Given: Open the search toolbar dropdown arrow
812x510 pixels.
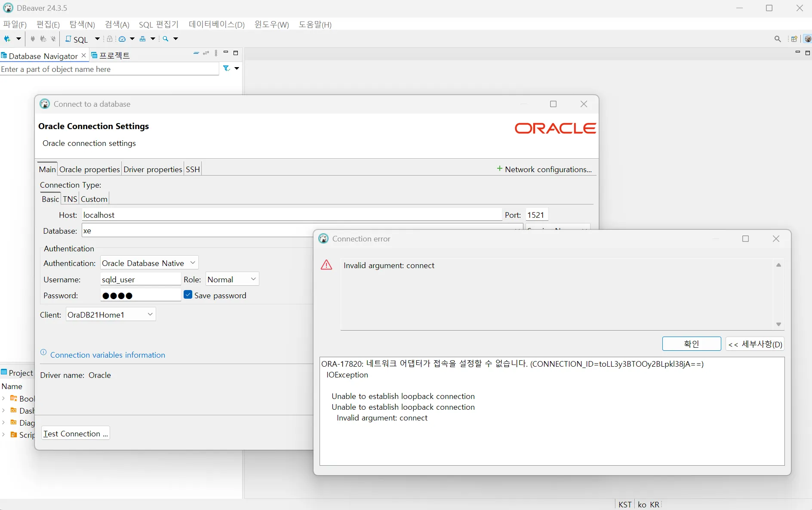Looking at the screenshot, I should click(175, 39).
